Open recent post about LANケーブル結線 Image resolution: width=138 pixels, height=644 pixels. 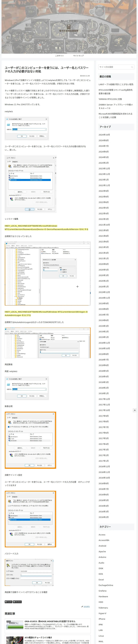[116, 84]
